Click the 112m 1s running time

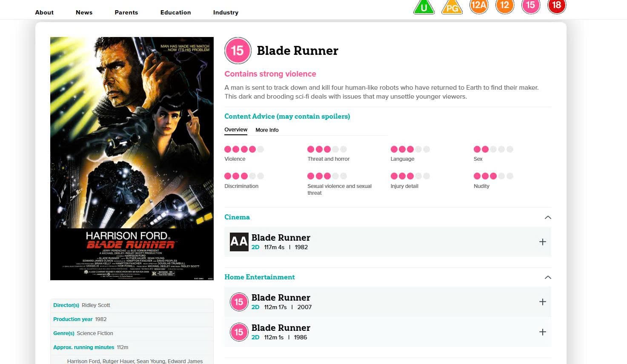274,337
